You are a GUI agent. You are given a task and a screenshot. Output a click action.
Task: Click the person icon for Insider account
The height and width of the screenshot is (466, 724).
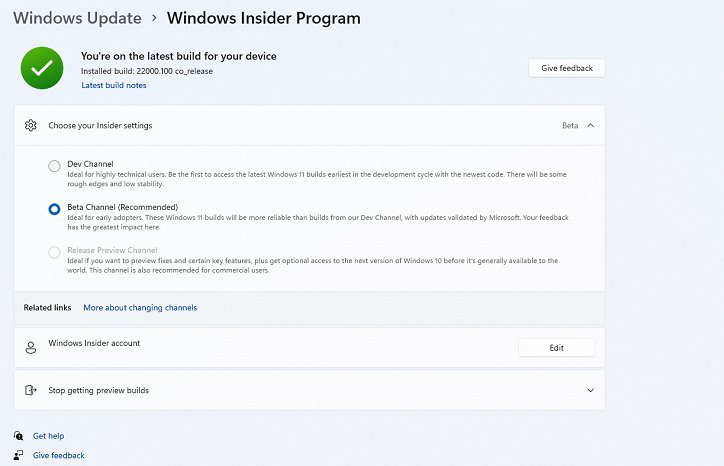[x=30, y=348]
